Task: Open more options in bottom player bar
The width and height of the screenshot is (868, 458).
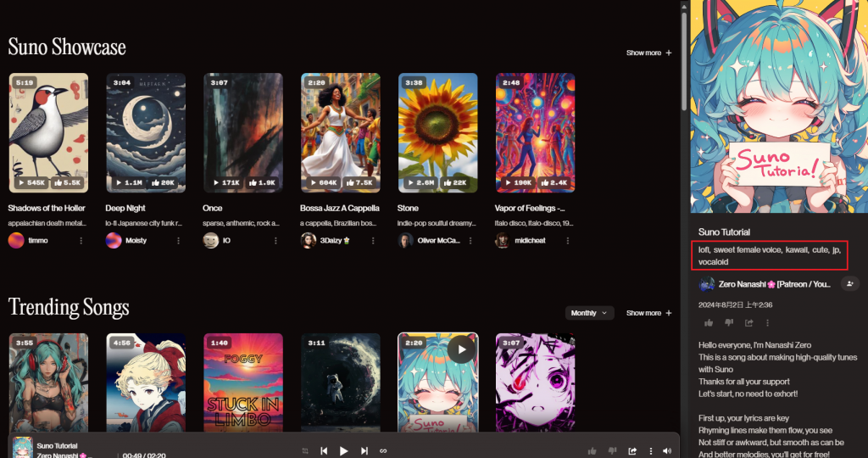Action: 651,451
